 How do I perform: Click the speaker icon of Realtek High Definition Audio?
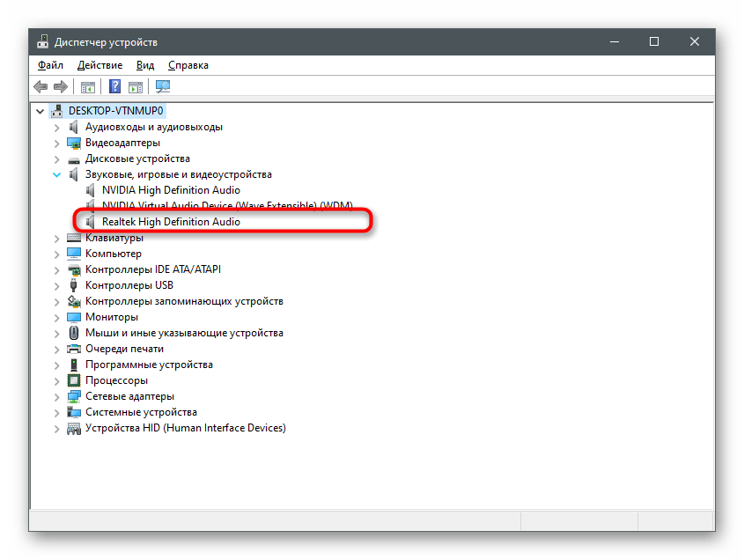[x=90, y=222]
